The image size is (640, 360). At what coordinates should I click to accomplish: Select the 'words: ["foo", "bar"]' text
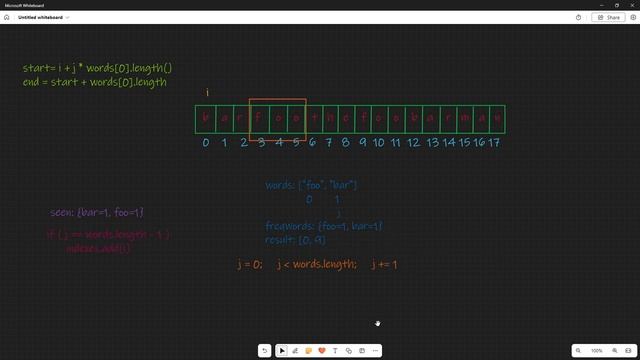(x=311, y=185)
